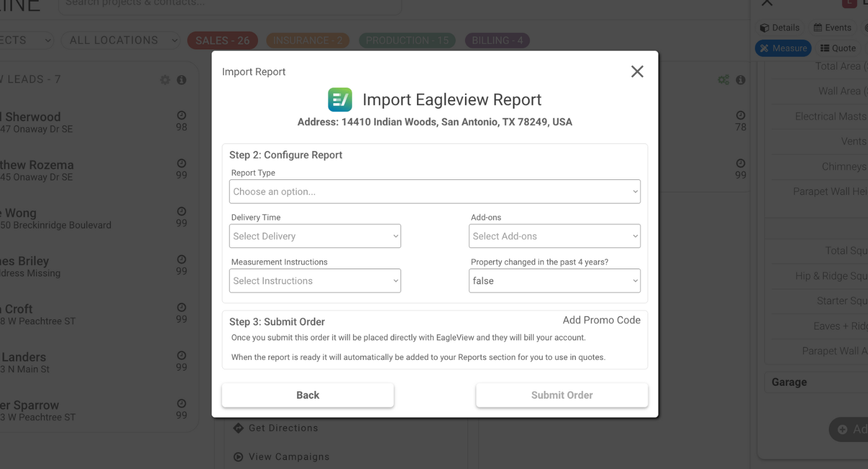Expand the Delivery Time dropdown
This screenshot has height=469, width=868.
[315, 236]
